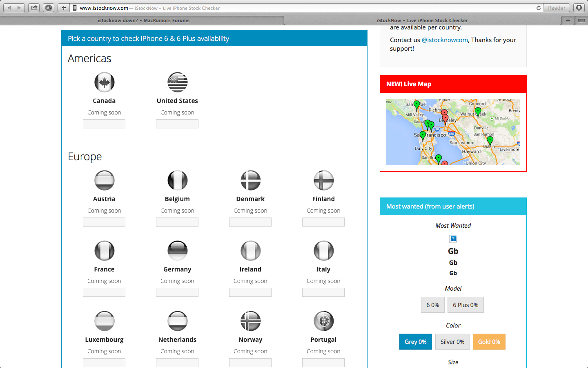Click the Germany country name

click(x=177, y=269)
